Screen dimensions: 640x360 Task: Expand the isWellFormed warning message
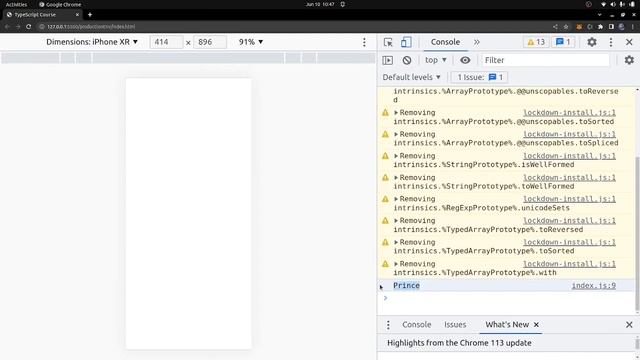tap(396, 156)
